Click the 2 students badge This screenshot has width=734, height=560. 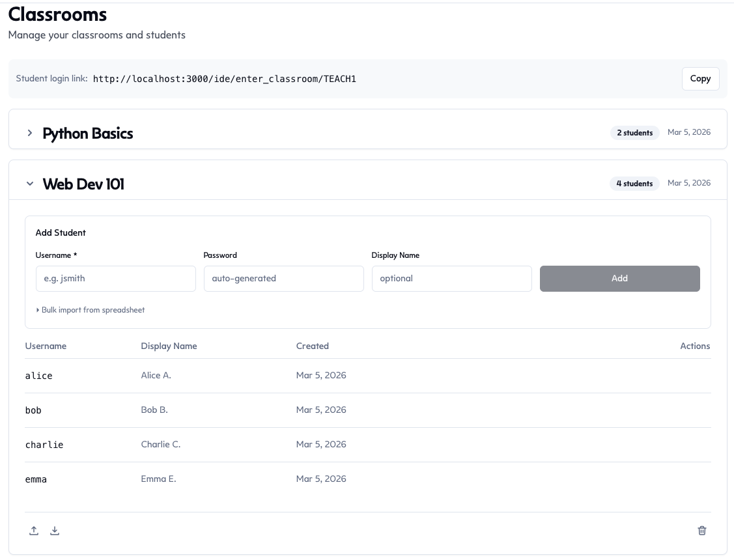(634, 132)
